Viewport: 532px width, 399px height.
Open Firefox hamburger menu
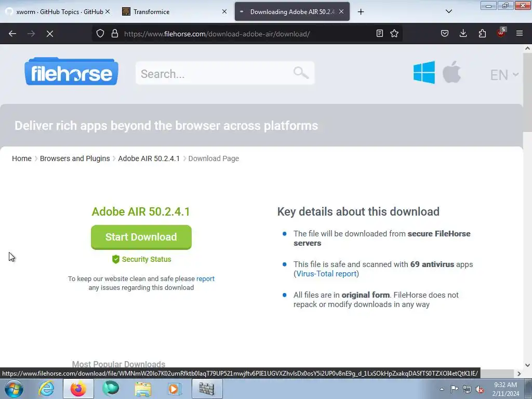(520, 33)
